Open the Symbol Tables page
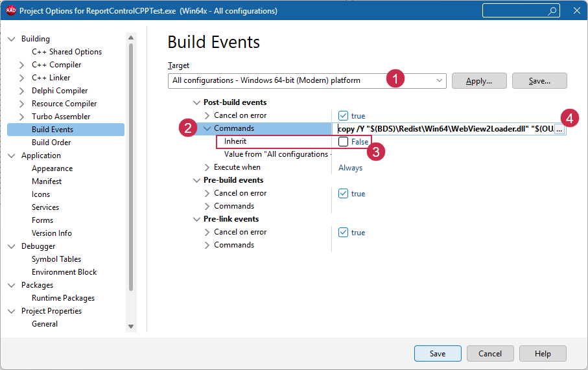Image resolution: width=588 pixels, height=370 pixels. point(56,259)
